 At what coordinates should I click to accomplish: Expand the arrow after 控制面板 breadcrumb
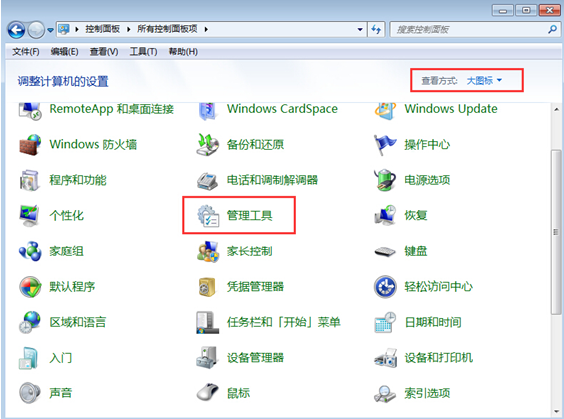[128, 29]
